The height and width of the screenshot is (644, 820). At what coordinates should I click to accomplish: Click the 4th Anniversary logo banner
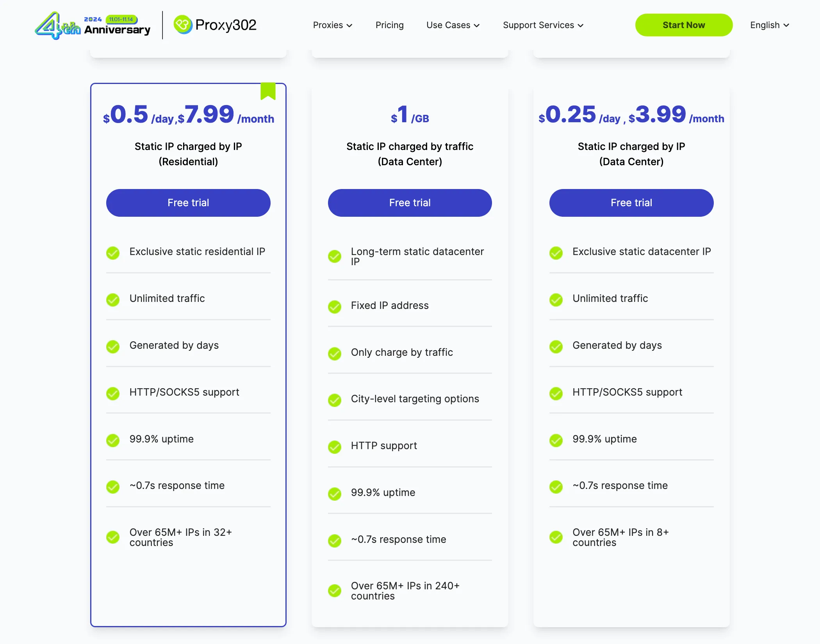93,25
